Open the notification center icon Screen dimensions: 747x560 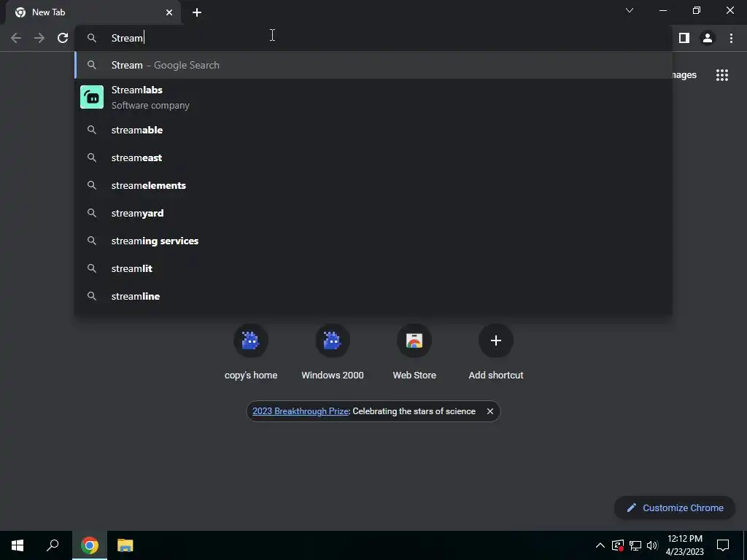(723, 545)
